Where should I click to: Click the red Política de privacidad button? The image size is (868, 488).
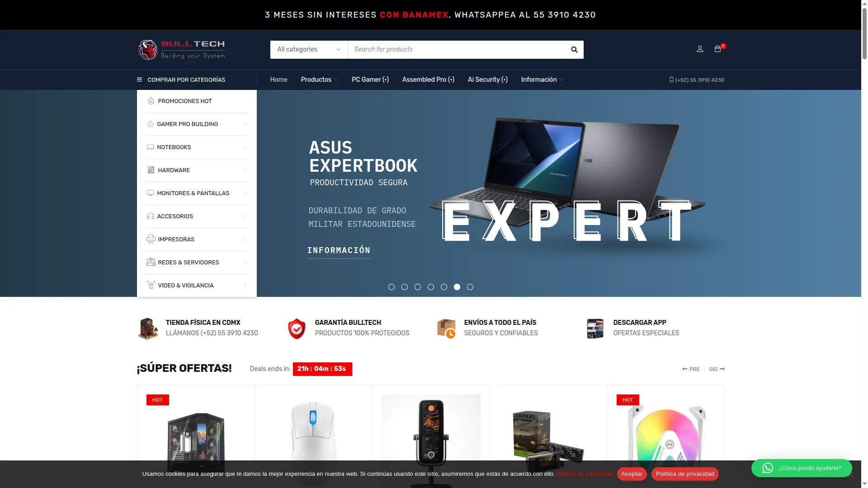(685, 474)
